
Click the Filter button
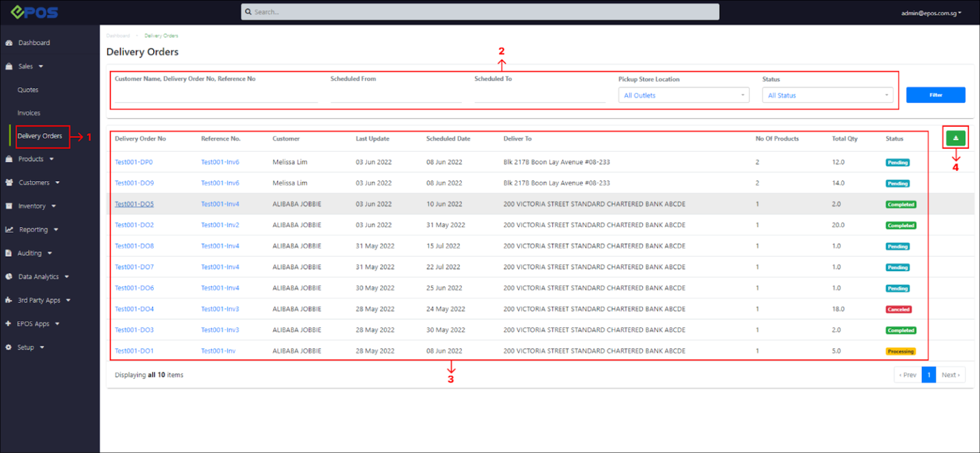pos(935,94)
